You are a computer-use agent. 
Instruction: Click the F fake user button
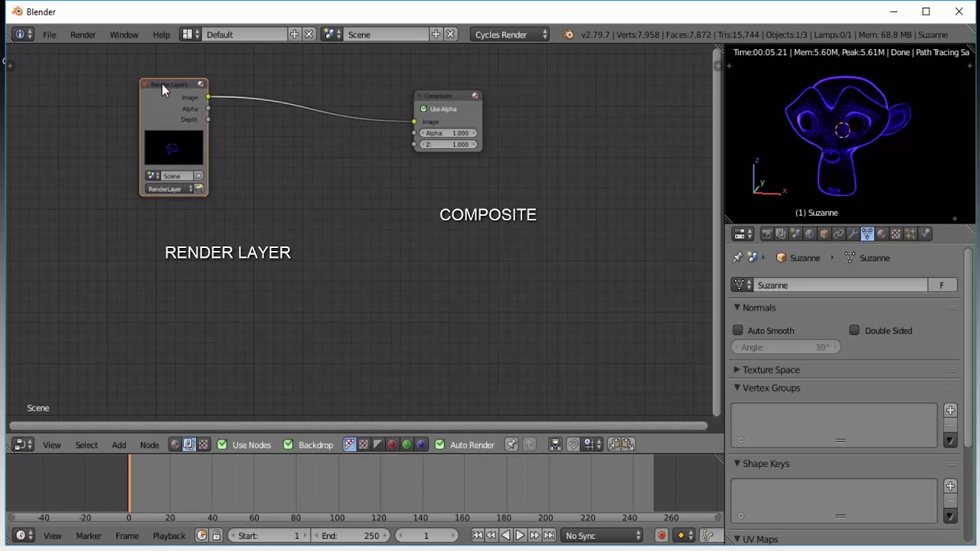coord(942,285)
